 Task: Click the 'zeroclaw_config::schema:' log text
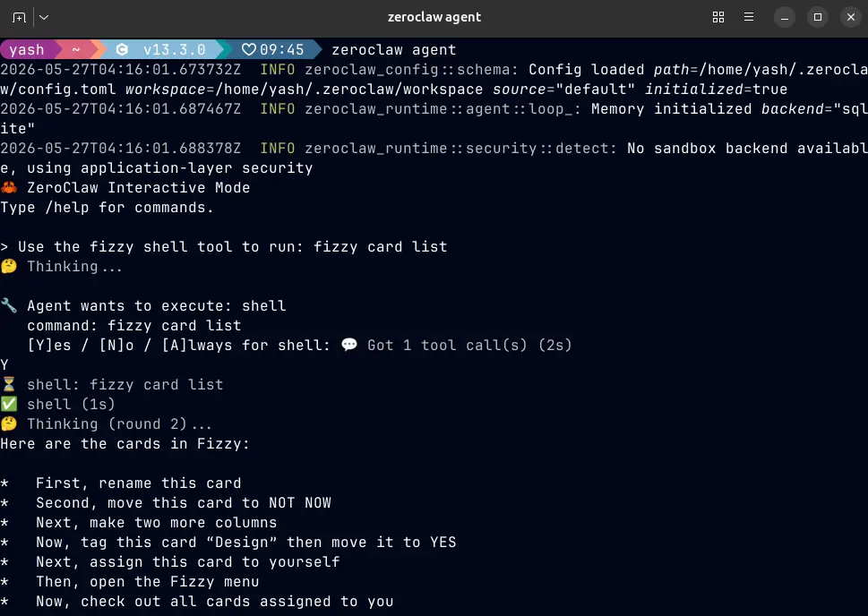click(x=412, y=70)
